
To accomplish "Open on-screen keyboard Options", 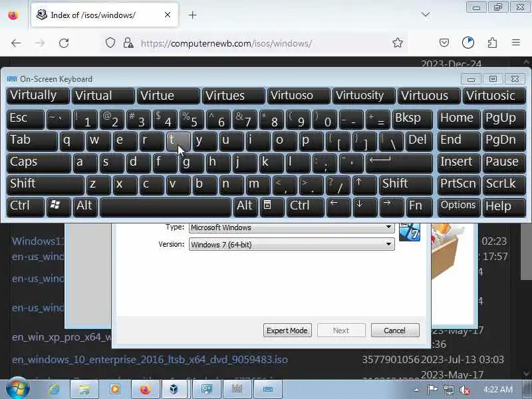I will click(x=459, y=207).
